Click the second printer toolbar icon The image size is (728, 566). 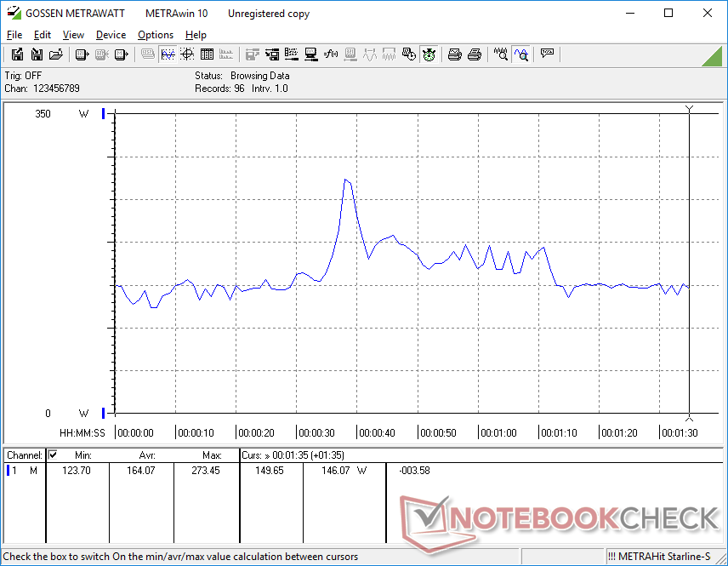point(474,54)
